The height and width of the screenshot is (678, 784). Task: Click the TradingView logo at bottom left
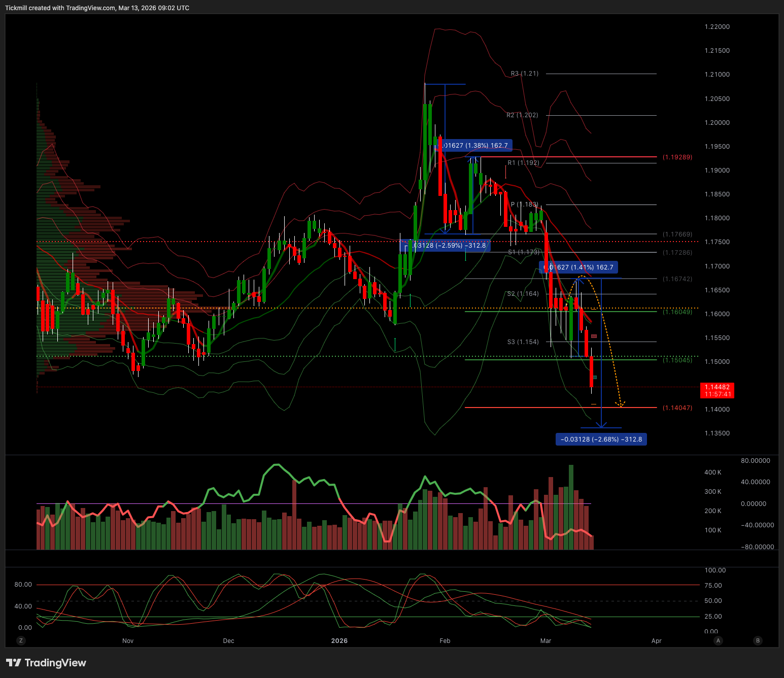(x=46, y=663)
